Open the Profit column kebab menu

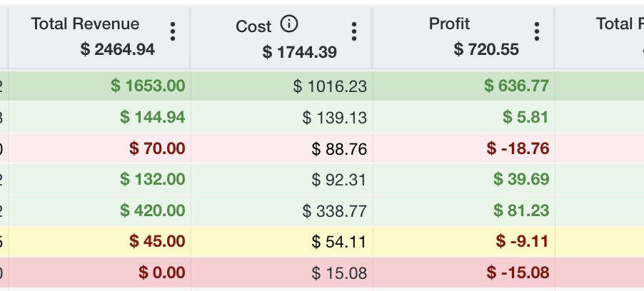536,31
